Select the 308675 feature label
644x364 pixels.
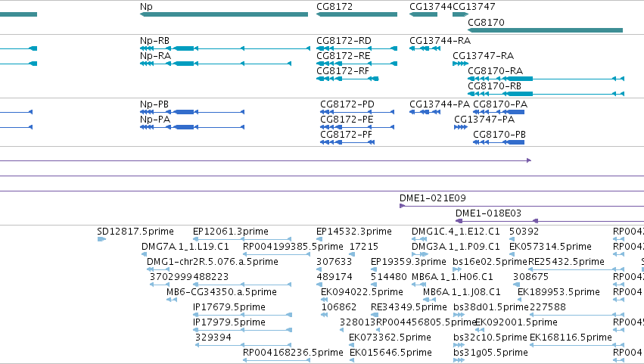click(530, 277)
